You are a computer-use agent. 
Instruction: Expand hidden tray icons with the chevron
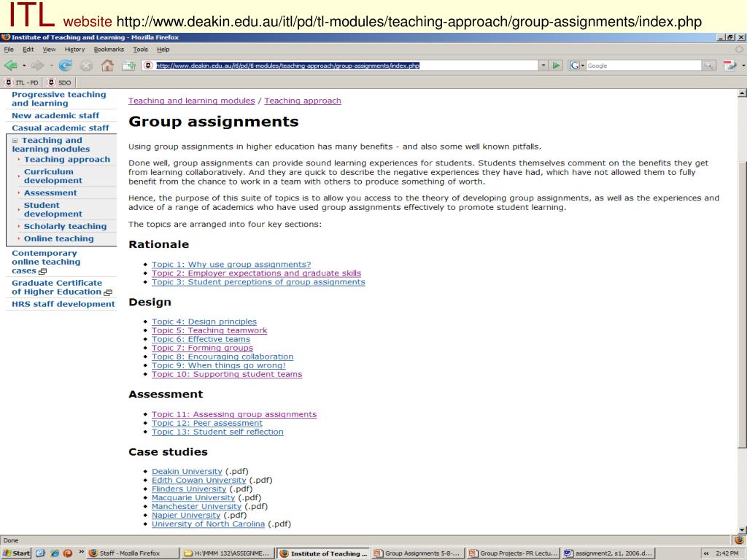click(x=706, y=553)
